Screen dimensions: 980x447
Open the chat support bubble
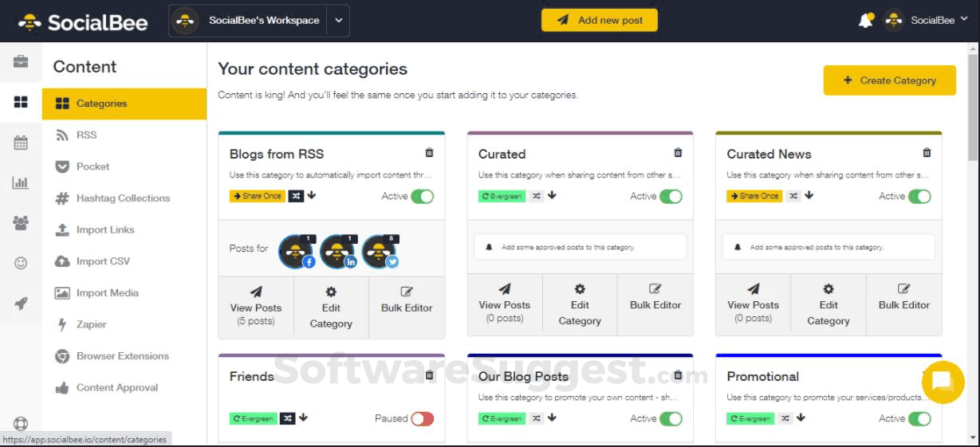point(943,382)
